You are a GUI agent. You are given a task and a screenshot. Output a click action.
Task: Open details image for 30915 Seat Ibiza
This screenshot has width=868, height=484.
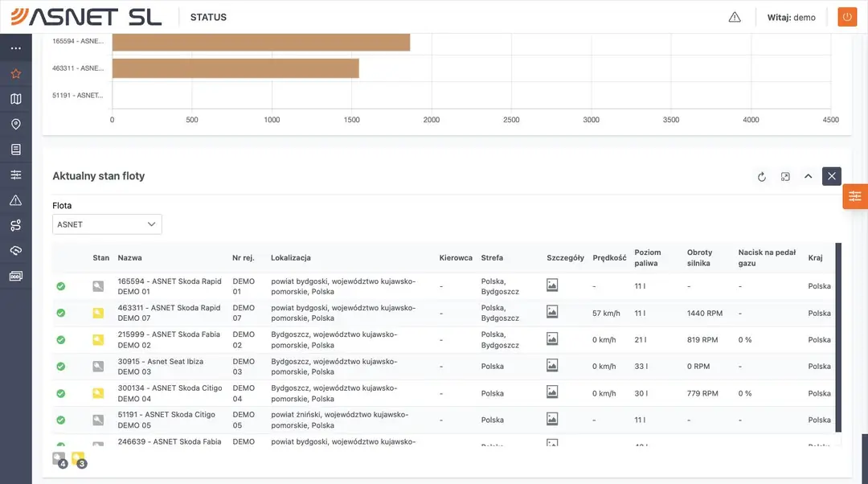coord(552,366)
